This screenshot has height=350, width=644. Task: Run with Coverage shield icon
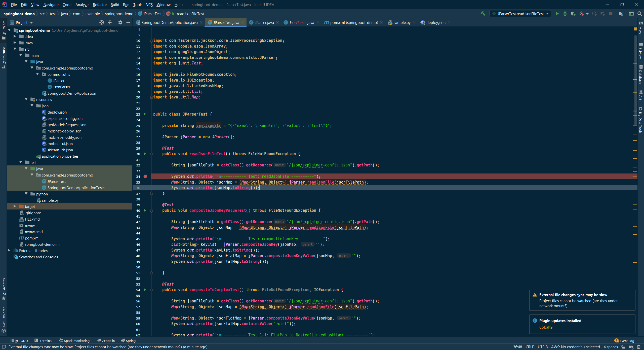(x=573, y=14)
